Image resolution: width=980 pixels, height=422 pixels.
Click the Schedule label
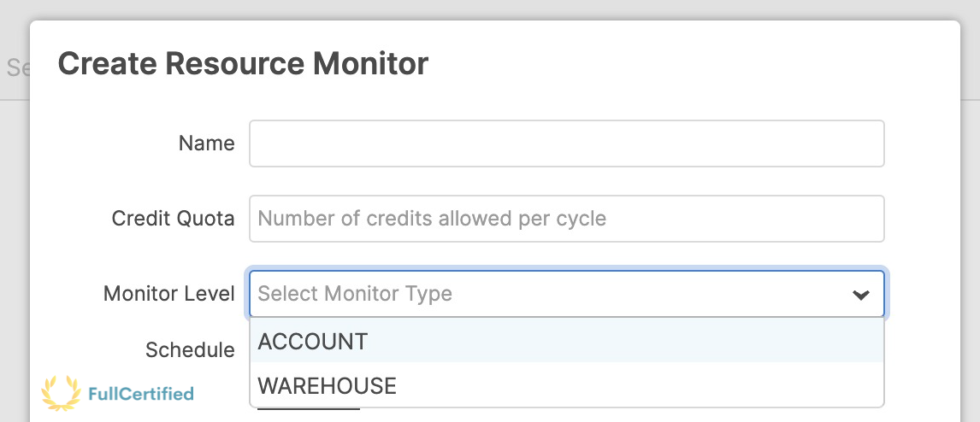tap(190, 349)
